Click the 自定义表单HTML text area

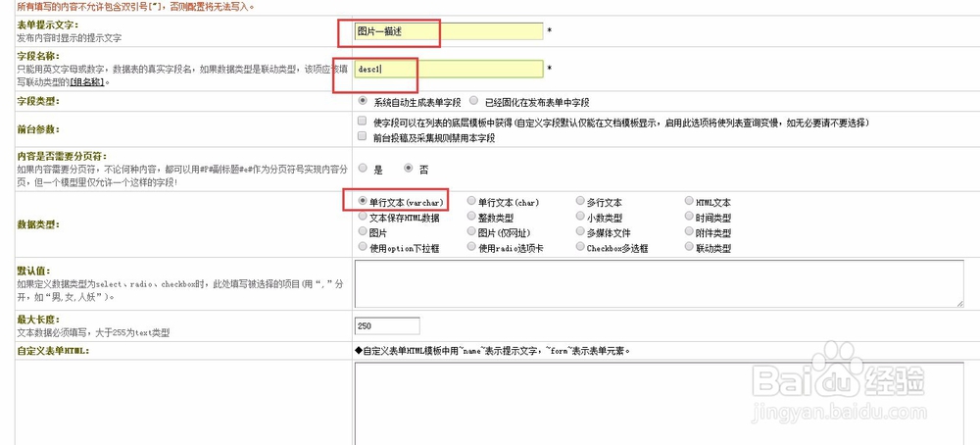(660, 403)
